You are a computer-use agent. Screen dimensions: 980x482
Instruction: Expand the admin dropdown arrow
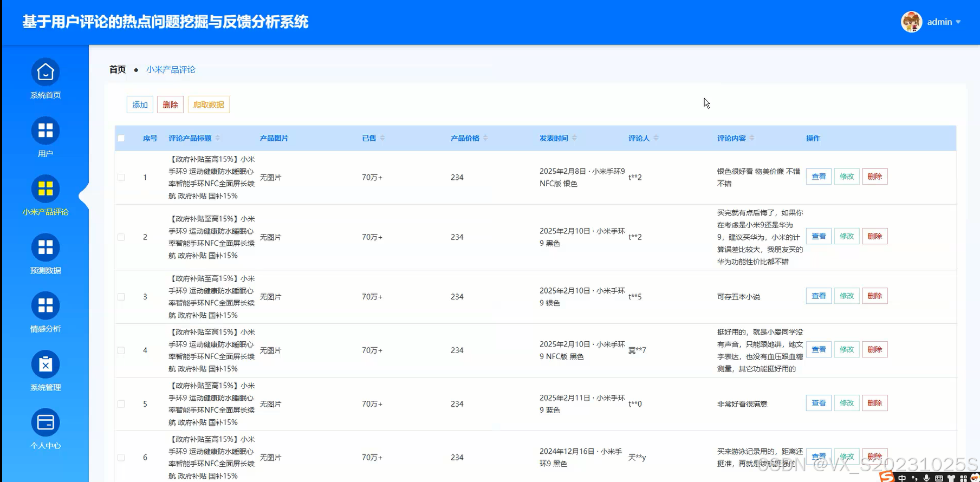pyautogui.click(x=958, y=22)
